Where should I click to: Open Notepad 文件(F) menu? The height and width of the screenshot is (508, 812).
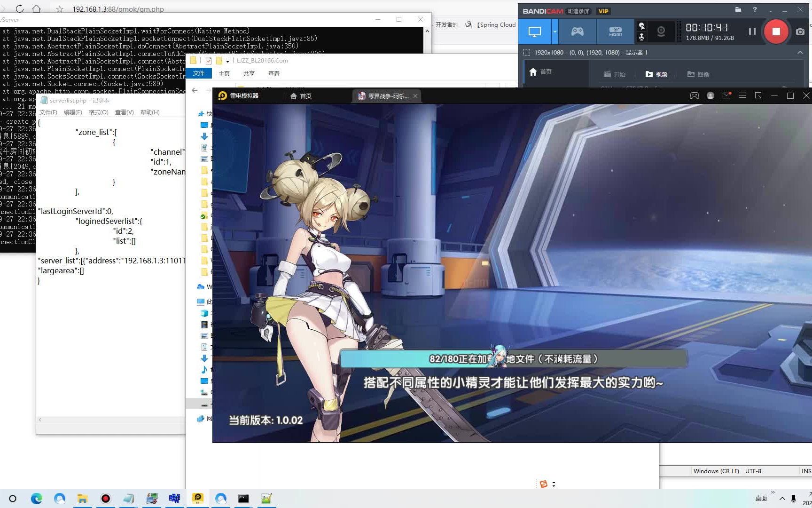click(48, 112)
